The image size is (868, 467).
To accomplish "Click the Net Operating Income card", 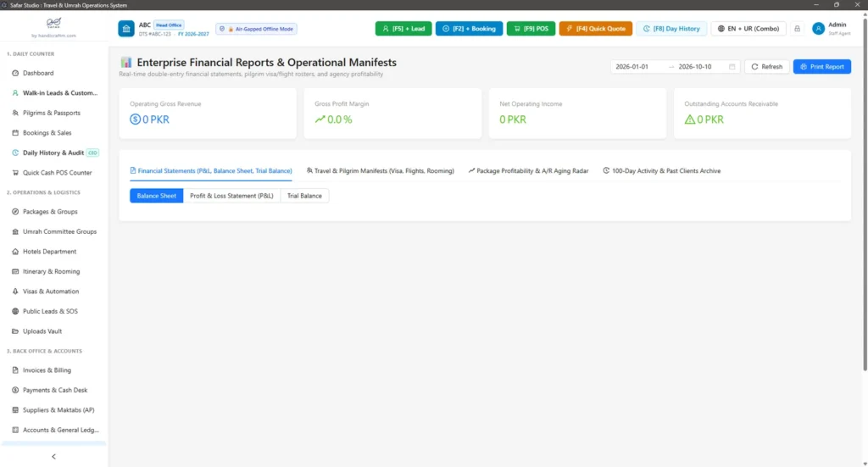I will [x=577, y=113].
